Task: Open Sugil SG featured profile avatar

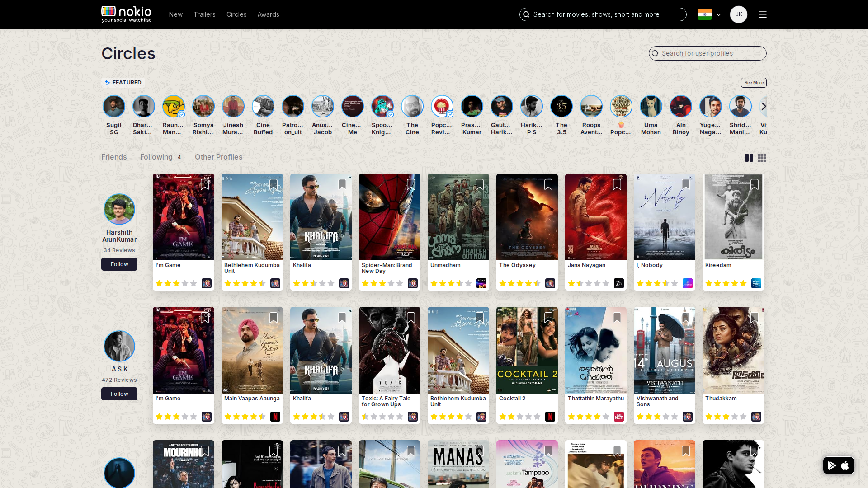Action: click(114, 106)
